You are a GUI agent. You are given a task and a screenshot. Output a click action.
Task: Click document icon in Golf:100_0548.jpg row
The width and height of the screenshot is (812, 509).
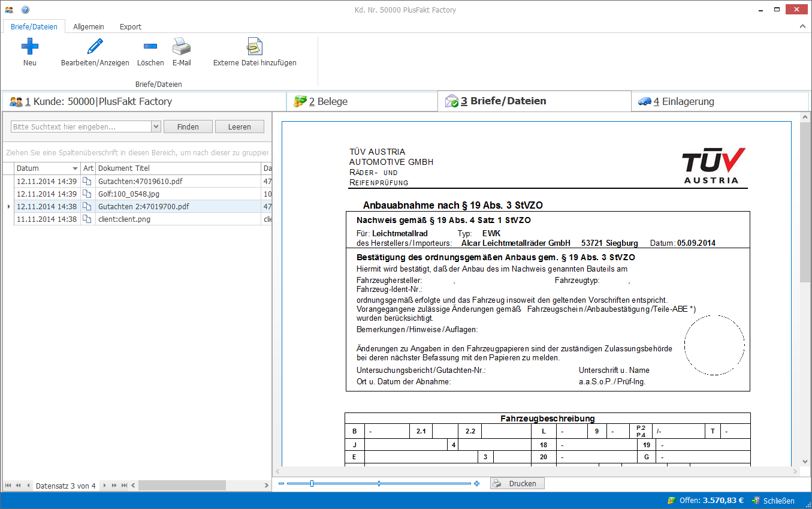point(87,194)
